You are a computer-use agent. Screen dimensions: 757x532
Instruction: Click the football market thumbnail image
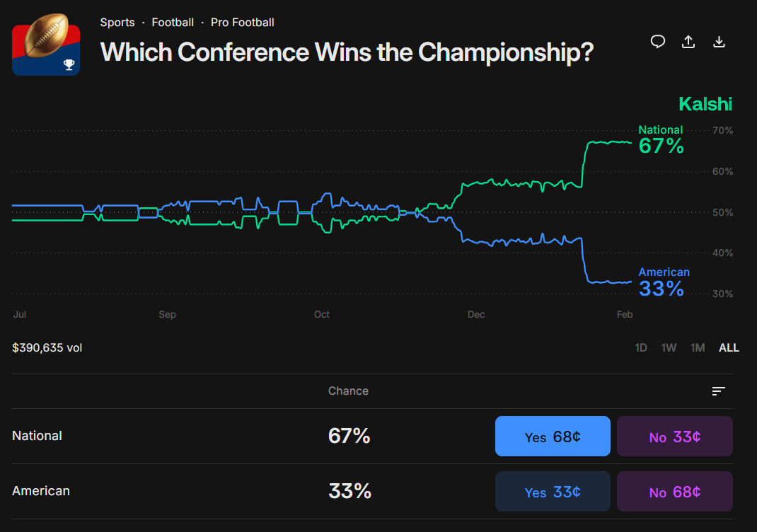[46, 45]
